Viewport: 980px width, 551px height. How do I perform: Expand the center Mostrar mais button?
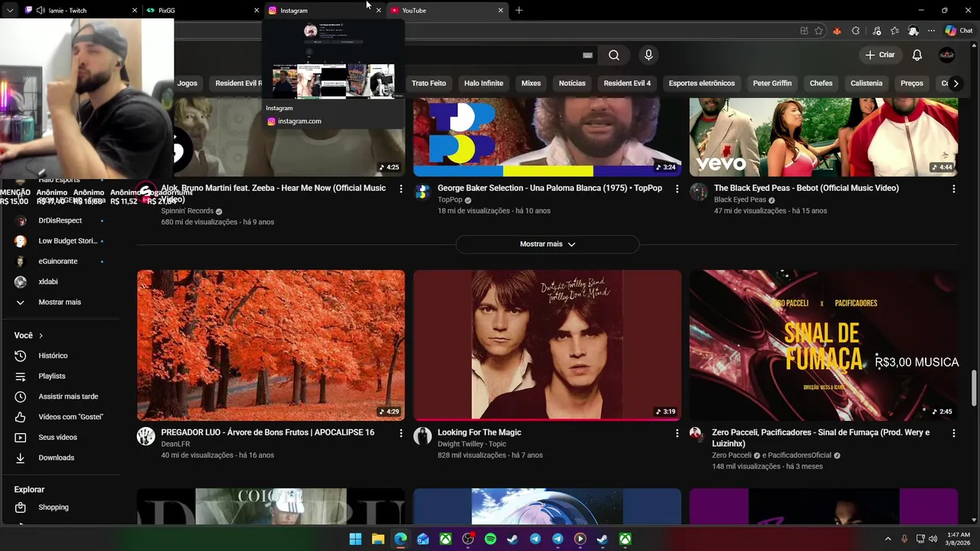tap(547, 244)
